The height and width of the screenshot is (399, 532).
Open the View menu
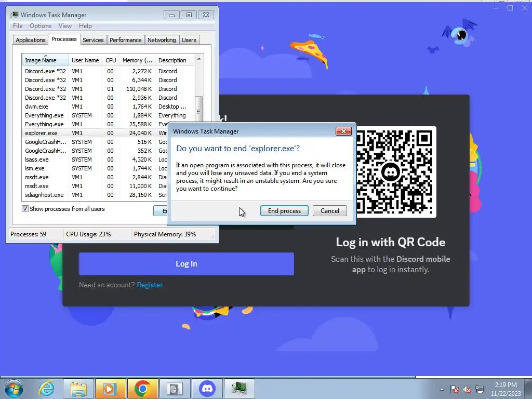point(65,26)
